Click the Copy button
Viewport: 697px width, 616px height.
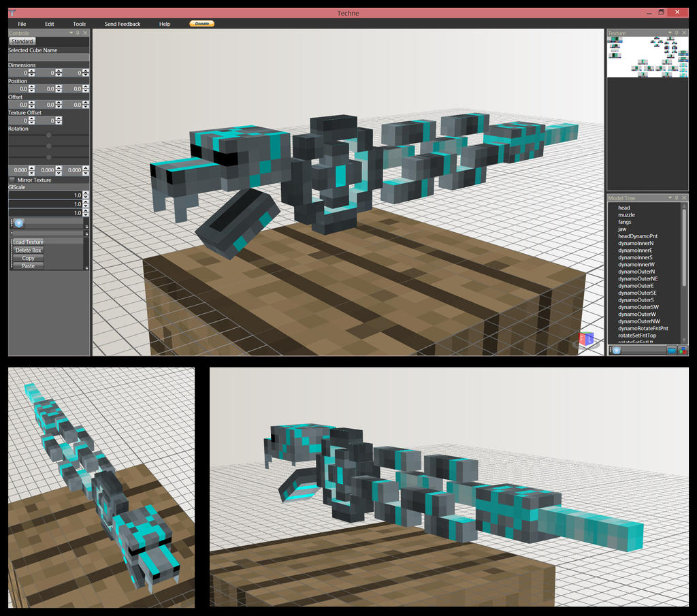pyautogui.click(x=28, y=258)
